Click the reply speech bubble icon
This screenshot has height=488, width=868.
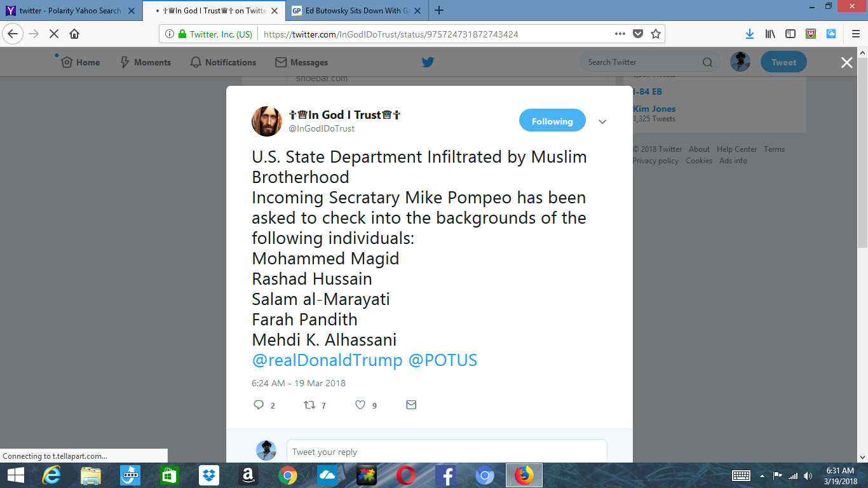(x=259, y=405)
